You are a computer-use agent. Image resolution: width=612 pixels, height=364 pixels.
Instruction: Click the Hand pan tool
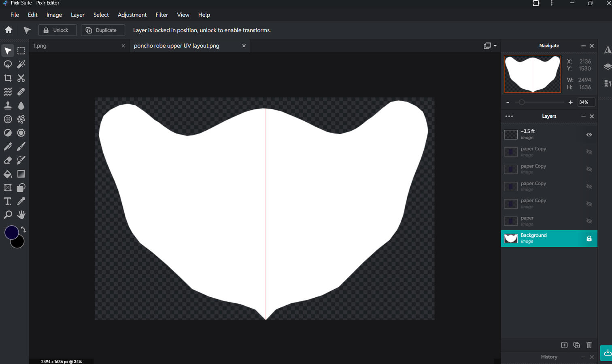21,215
